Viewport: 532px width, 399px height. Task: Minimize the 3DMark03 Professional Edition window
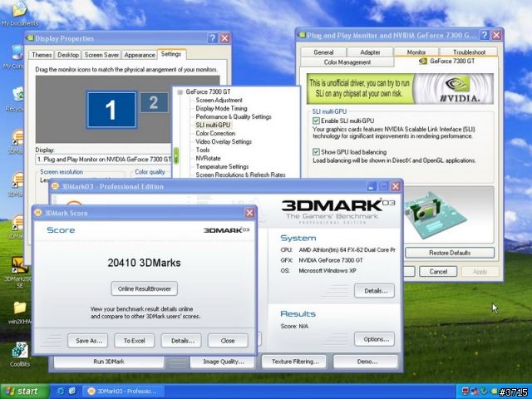[x=372, y=186]
